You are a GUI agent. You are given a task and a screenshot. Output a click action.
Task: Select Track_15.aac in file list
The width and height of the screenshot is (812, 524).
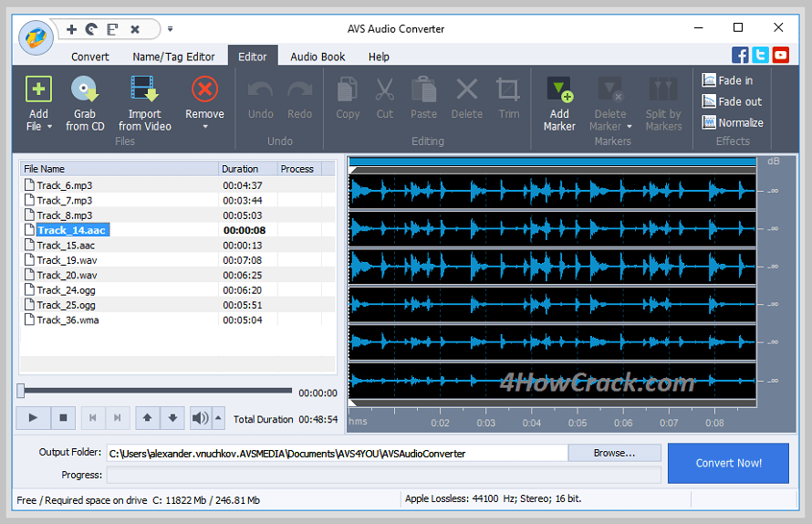point(178,246)
